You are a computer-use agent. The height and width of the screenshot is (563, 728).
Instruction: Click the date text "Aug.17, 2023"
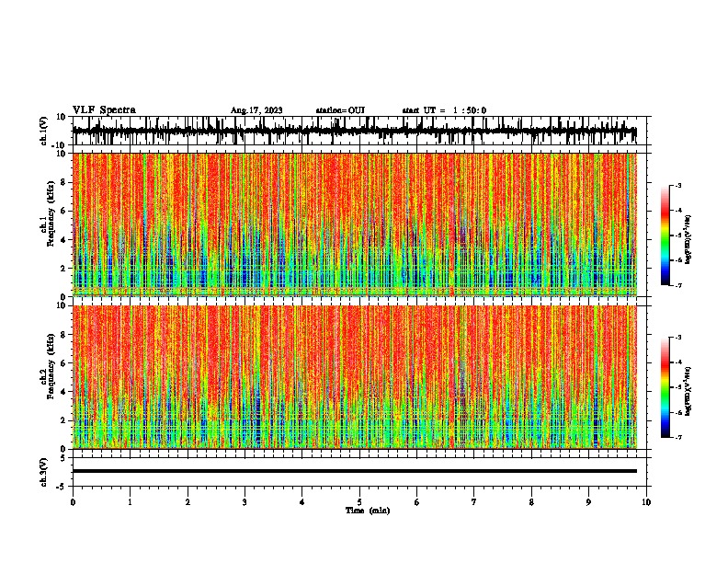pos(256,110)
